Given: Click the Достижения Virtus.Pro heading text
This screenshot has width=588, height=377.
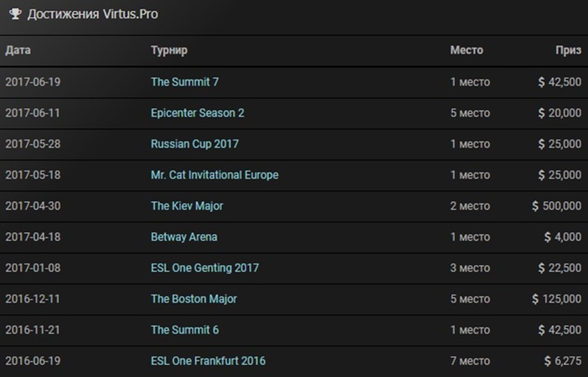Looking at the screenshot, I should coord(92,14).
